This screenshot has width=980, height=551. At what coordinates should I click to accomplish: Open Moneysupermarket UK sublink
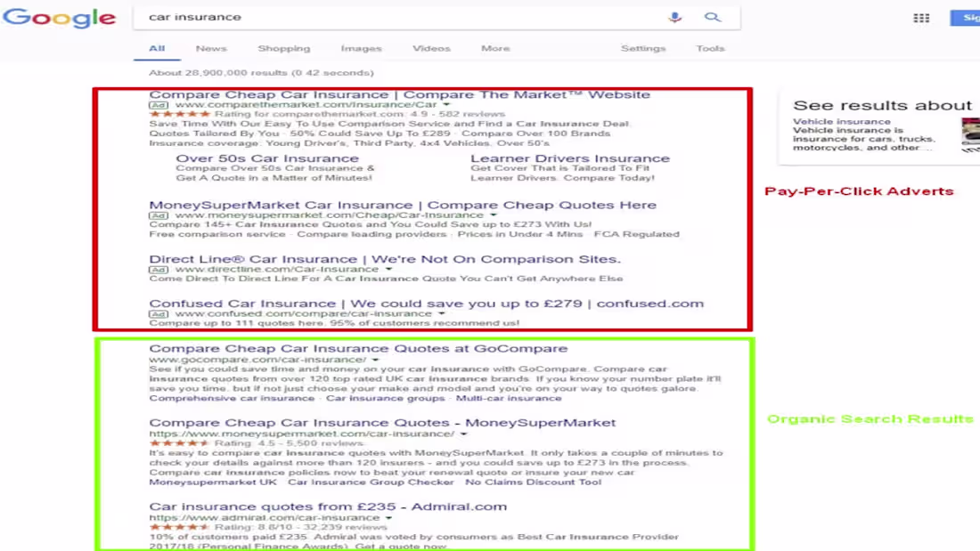pyautogui.click(x=213, y=482)
